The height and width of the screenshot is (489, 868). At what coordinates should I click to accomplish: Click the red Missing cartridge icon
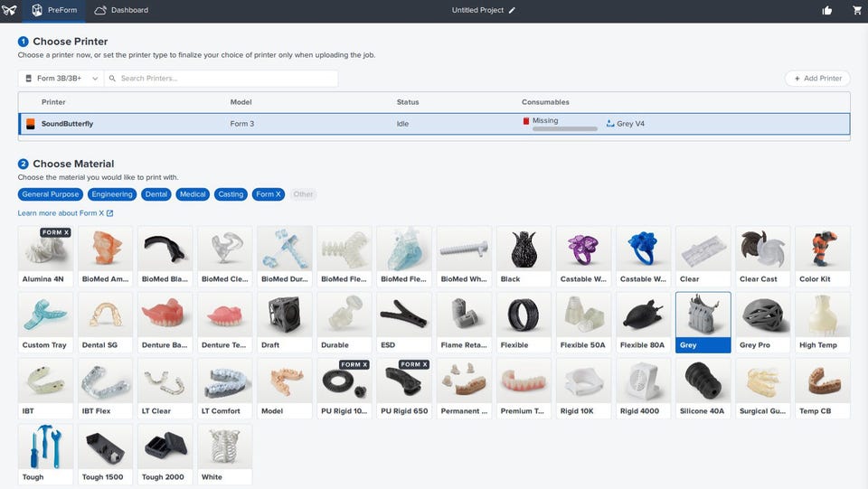pyautogui.click(x=526, y=120)
